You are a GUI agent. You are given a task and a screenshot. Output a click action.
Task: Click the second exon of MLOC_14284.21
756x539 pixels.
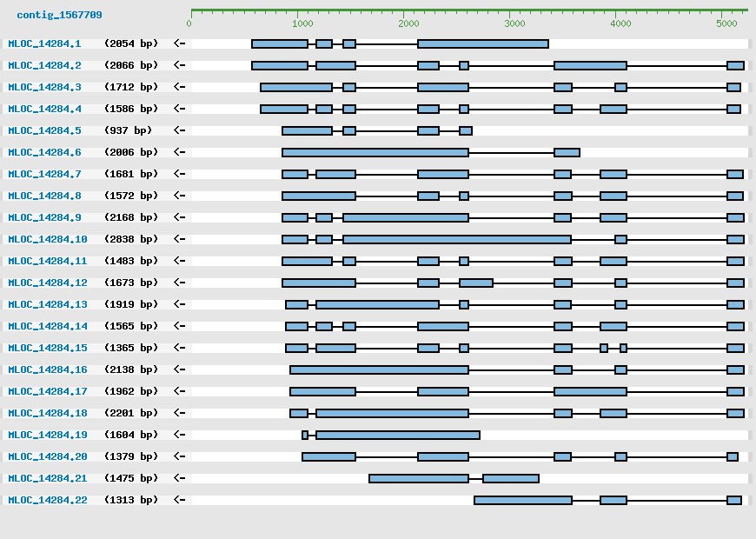click(511, 478)
